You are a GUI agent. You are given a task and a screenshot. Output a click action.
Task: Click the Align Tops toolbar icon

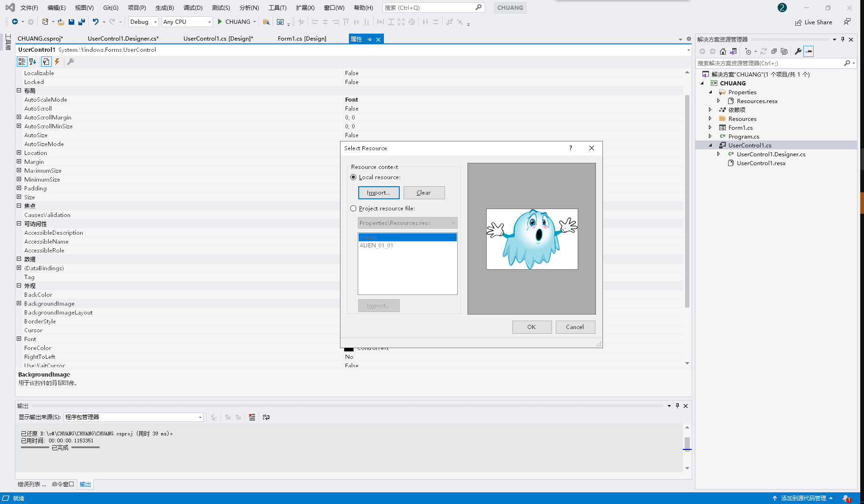346,22
